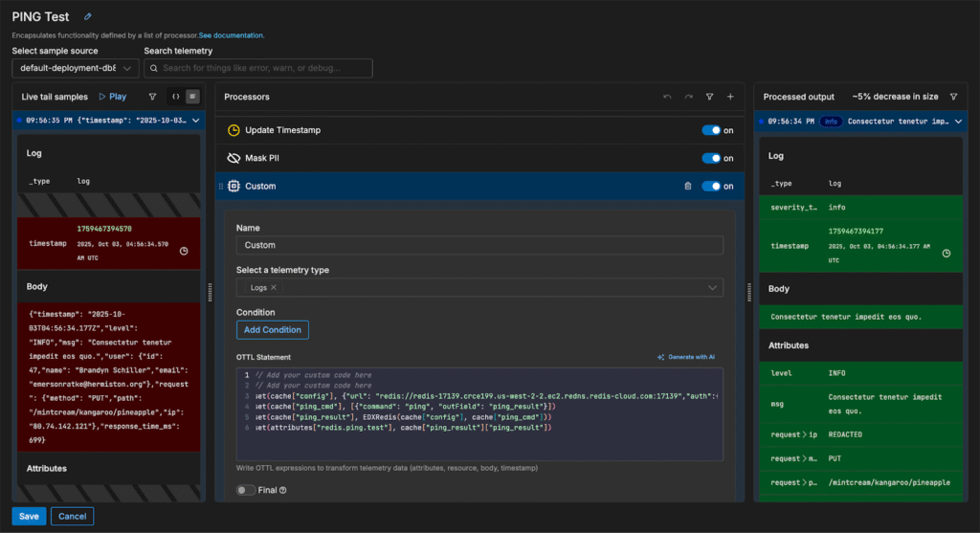
Task: Click the redo arrow in Processors header
Action: [688, 97]
